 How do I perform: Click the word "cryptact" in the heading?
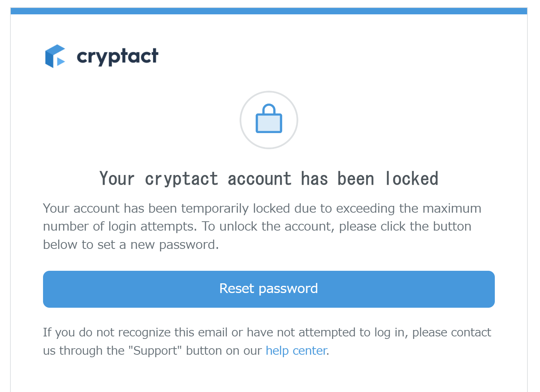[181, 179]
